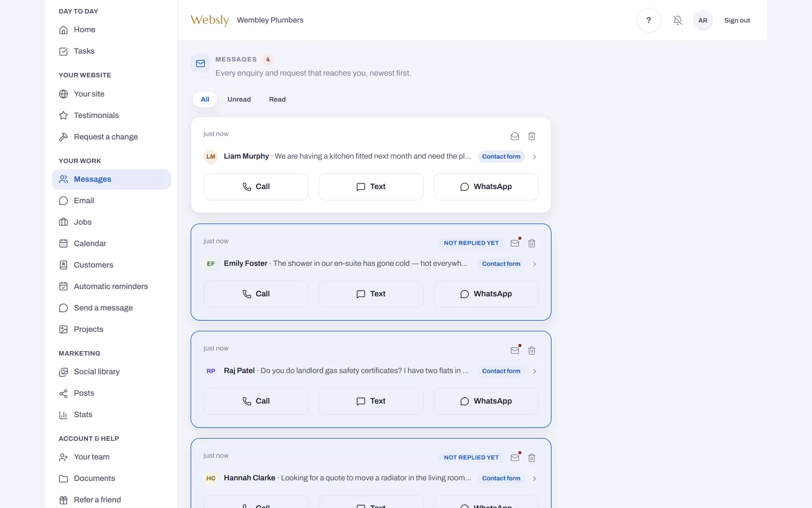The height and width of the screenshot is (508, 812).
Task: Expand Raj Patel's message with chevron
Action: pyautogui.click(x=534, y=371)
